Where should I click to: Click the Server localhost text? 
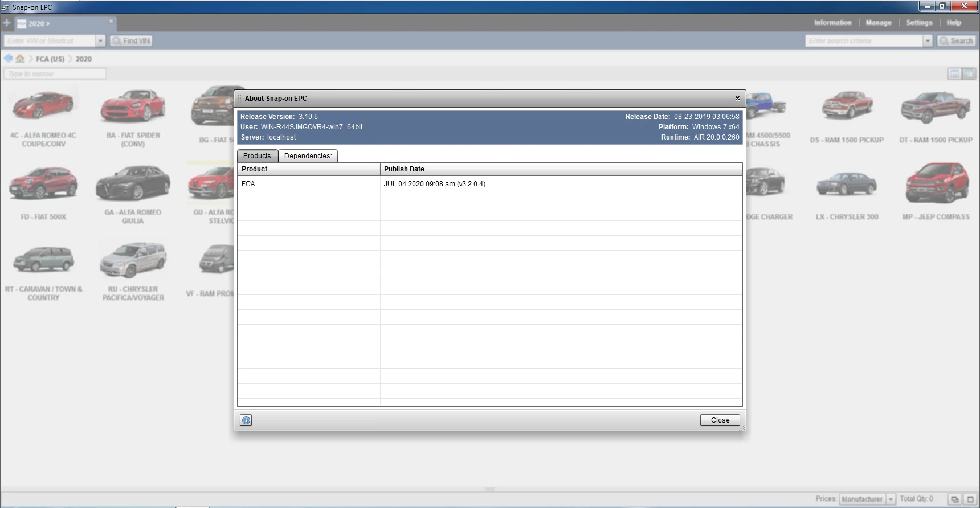coord(268,137)
